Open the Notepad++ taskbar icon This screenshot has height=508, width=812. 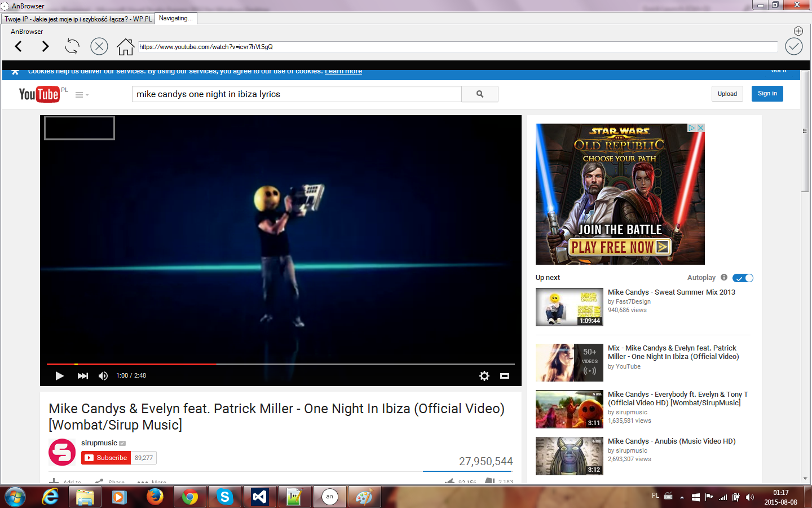click(294, 497)
